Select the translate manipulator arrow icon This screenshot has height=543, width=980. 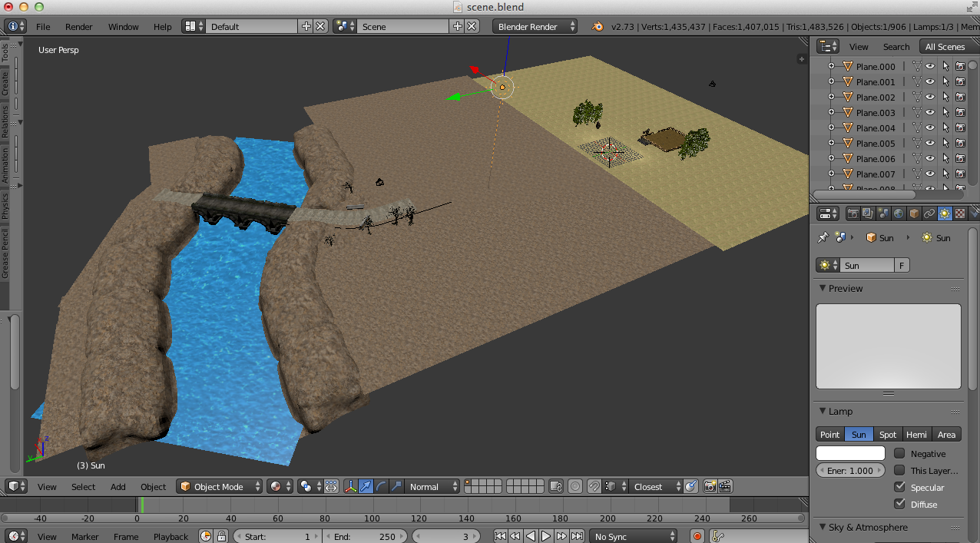point(366,486)
